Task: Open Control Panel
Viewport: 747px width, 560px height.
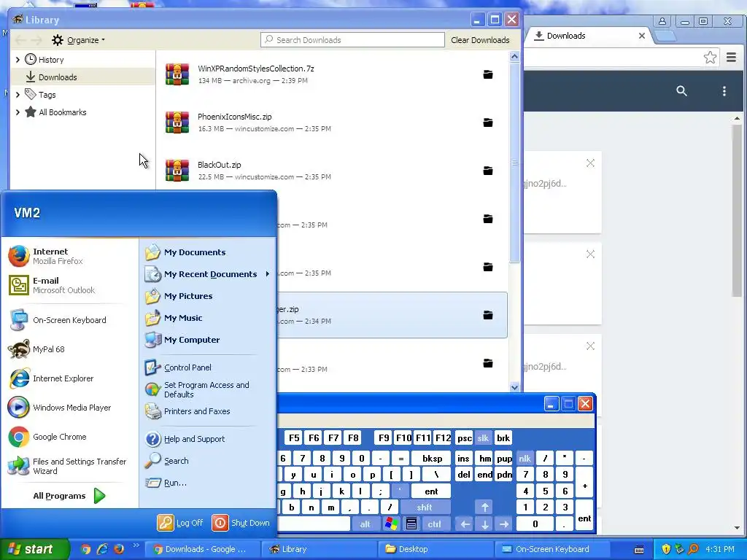Action: (208, 367)
